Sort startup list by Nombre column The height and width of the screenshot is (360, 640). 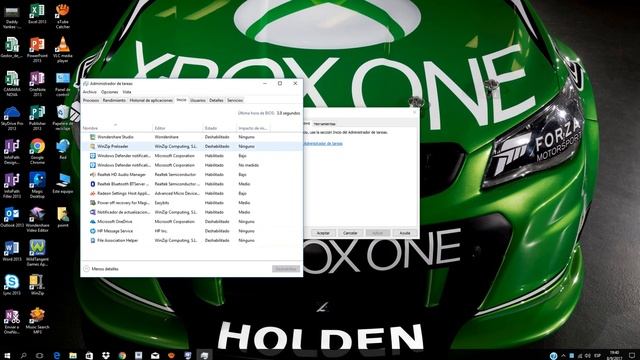[117, 128]
